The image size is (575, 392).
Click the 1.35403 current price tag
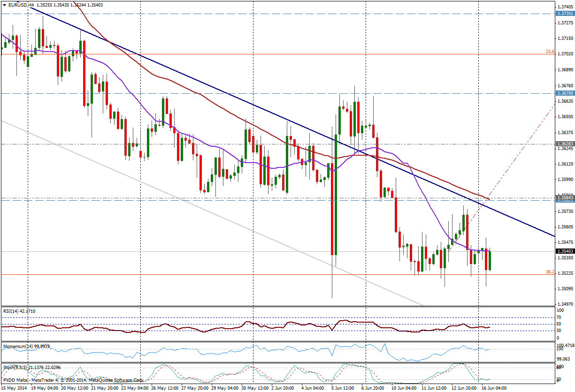pos(565,251)
